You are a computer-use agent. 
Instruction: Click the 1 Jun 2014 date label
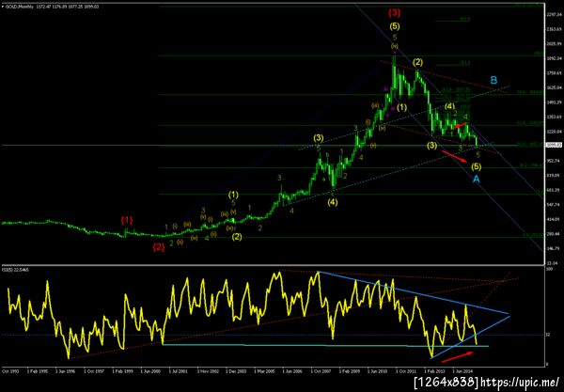462,370
